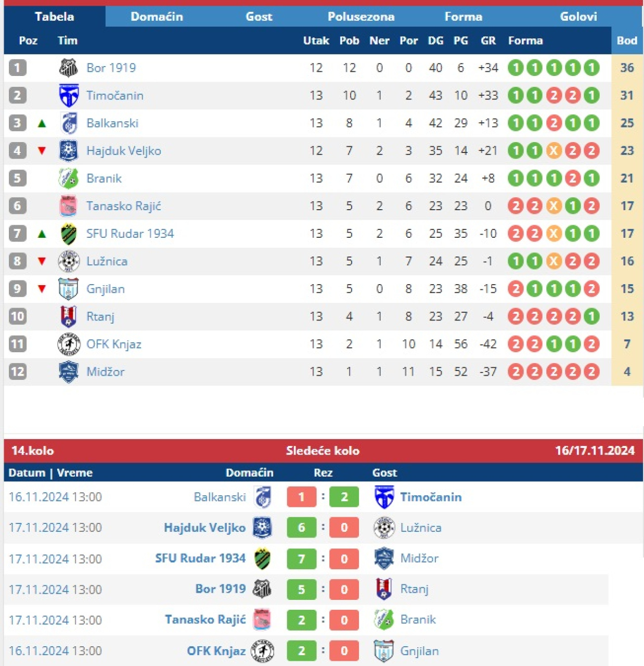Click the Bor 1919 club crest in table

[x=68, y=68]
